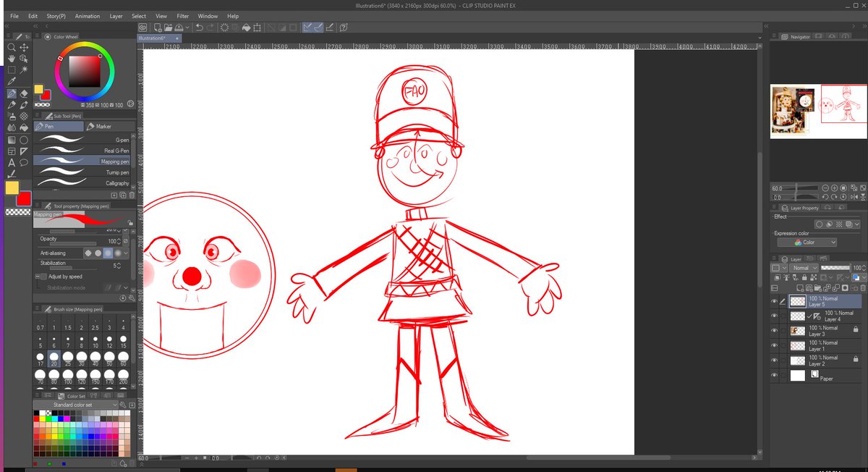Select the Auto select magic wand tool
The height and width of the screenshot is (472, 868).
(24, 70)
